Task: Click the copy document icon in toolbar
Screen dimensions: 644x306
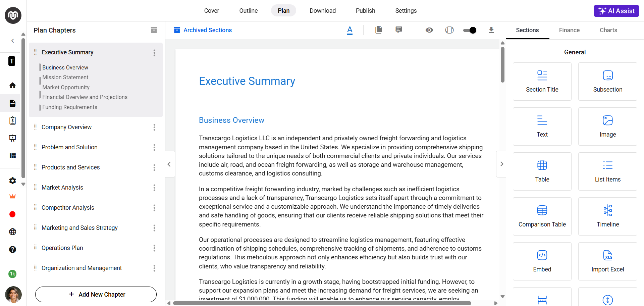Action: [x=379, y=30]
